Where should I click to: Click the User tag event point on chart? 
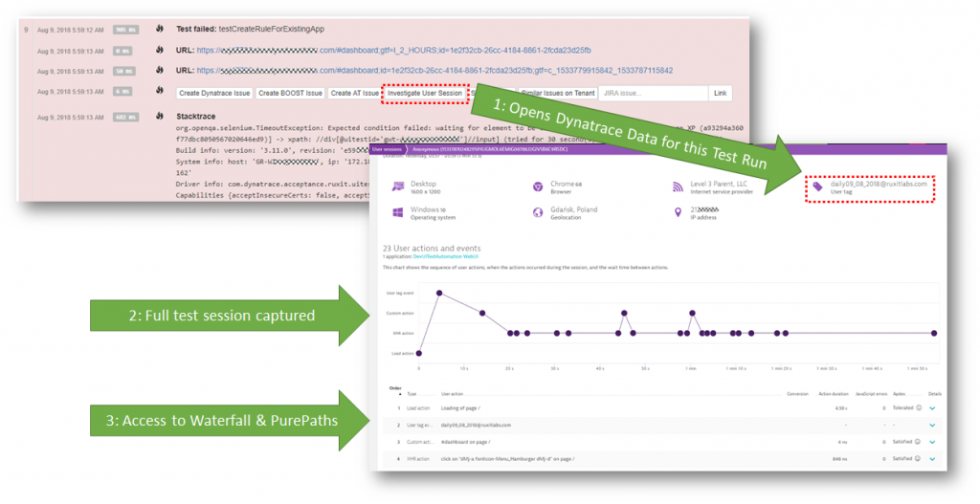point(439,293)
